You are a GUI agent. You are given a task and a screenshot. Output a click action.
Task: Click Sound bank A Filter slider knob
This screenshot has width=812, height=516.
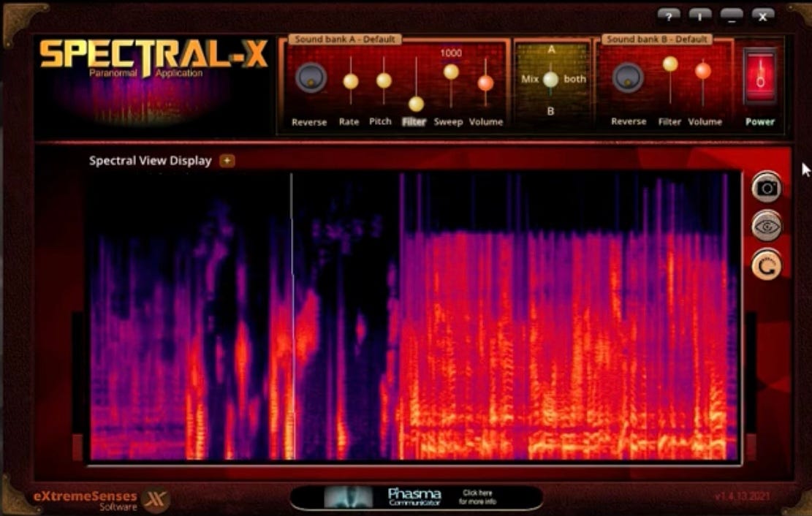(x=416, y=104)
